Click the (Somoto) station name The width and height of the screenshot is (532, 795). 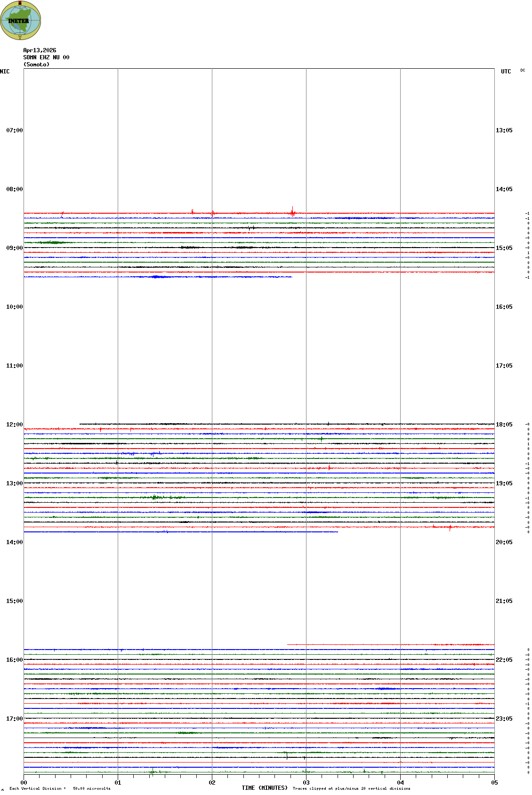click(x=36, y=64)
